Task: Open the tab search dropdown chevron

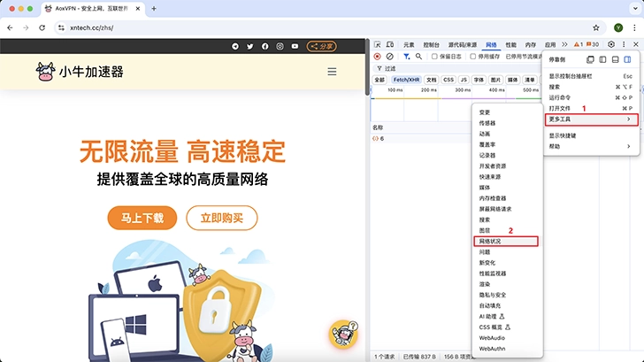Action: tap(635, 8)
